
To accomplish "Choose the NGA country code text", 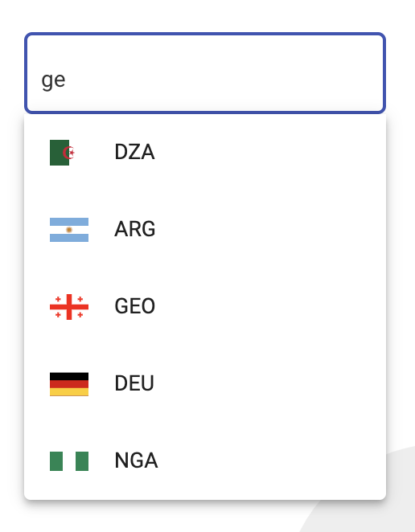I will pyautogui.click(x=136, y=460).
